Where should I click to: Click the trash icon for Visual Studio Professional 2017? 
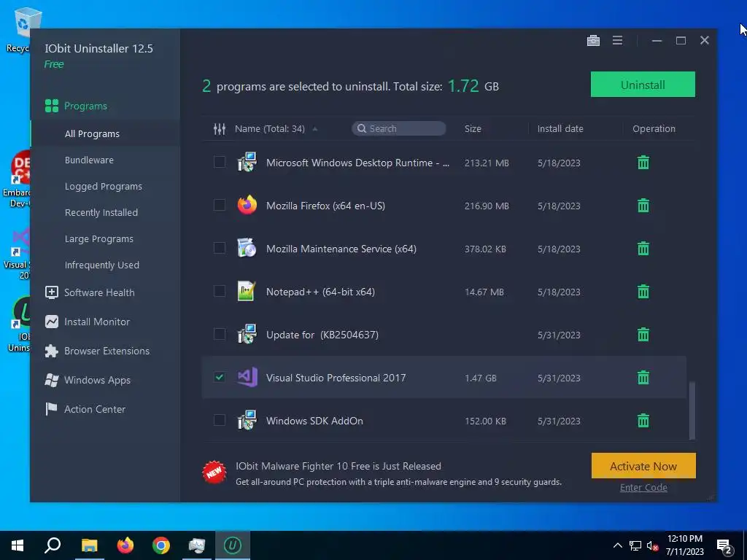pyautogui.click(x=643, y=378)
